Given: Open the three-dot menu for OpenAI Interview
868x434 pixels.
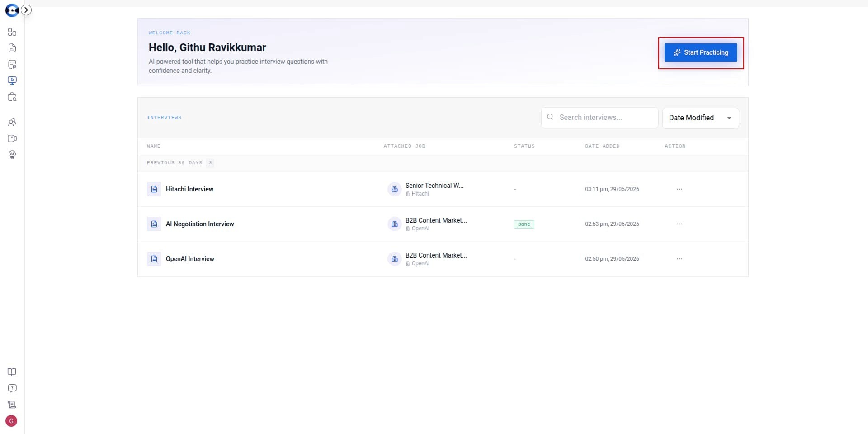Looking at the screenshot, I should pyautogui.click(x=679, y=259).
